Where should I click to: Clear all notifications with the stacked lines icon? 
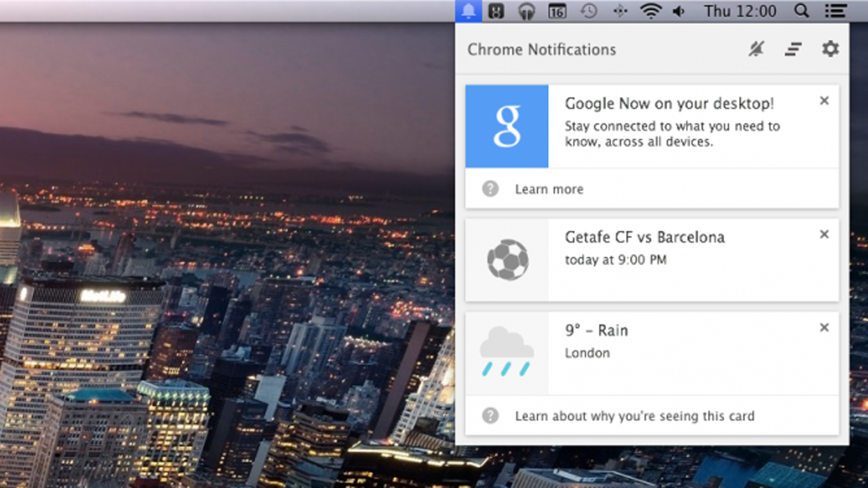[793, 49]
